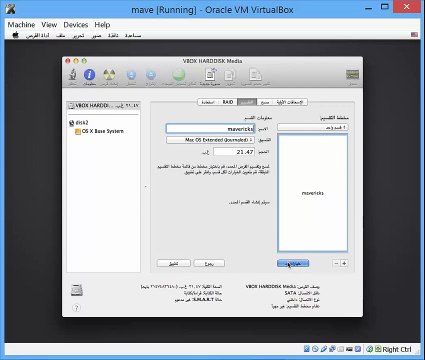This screenshot has height=360, width=425.
Task: Click the Right Ctrl host key label
Action: tap(397, 349)
